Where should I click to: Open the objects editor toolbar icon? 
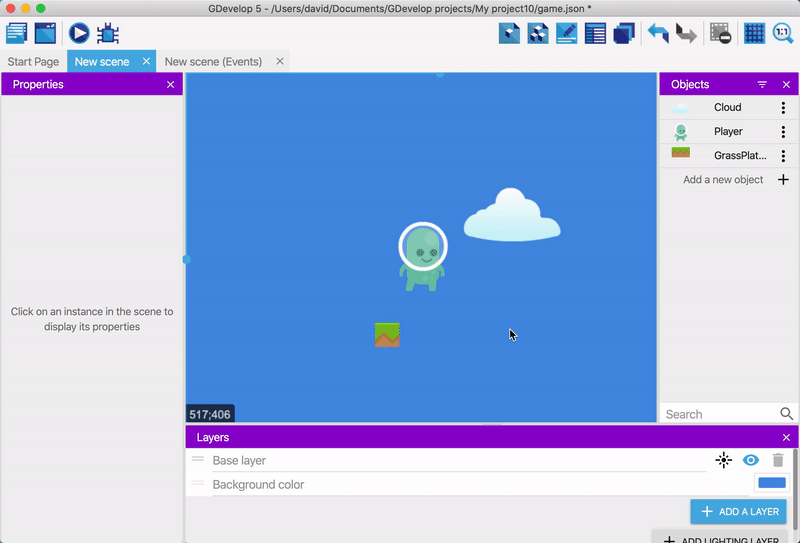click(510, 33)
